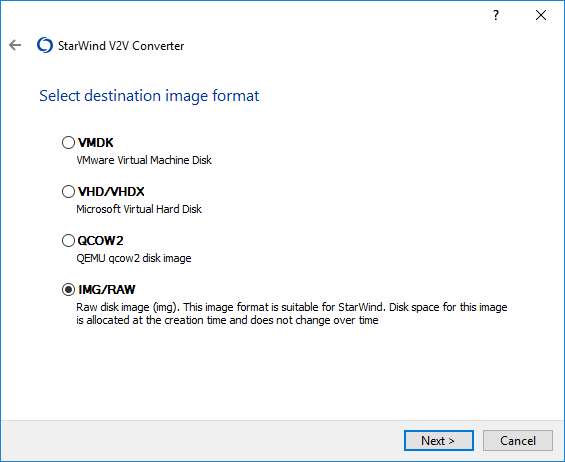Screen dimensions: 565x462
Task: Click the bold QCOW2 label text
Action: click(101, 241)
